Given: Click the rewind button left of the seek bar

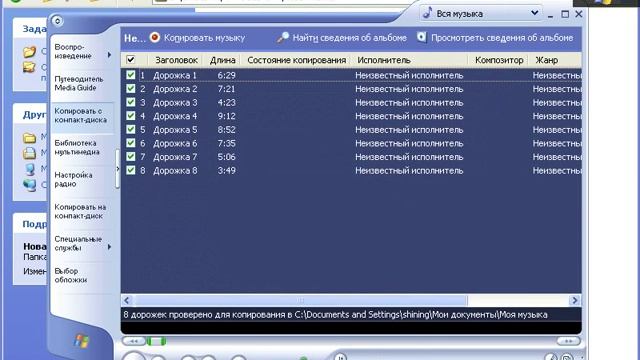Looking at the screenshot, I should (133, 341).
